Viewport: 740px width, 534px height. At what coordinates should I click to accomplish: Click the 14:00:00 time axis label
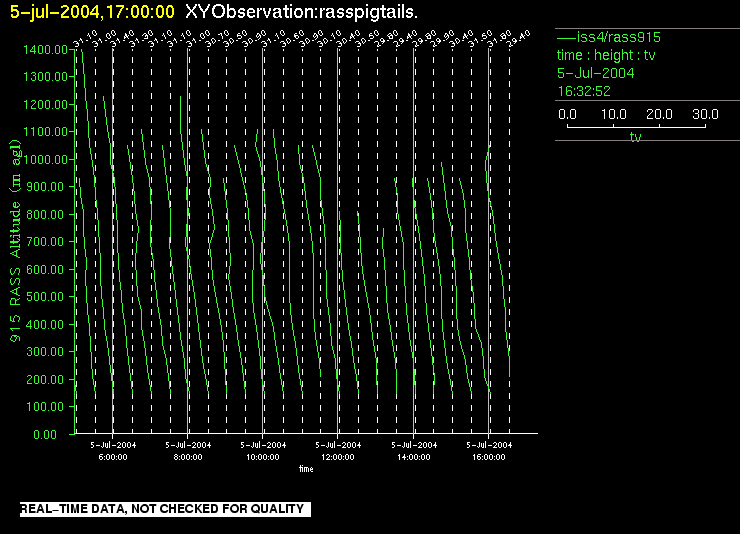414,456
